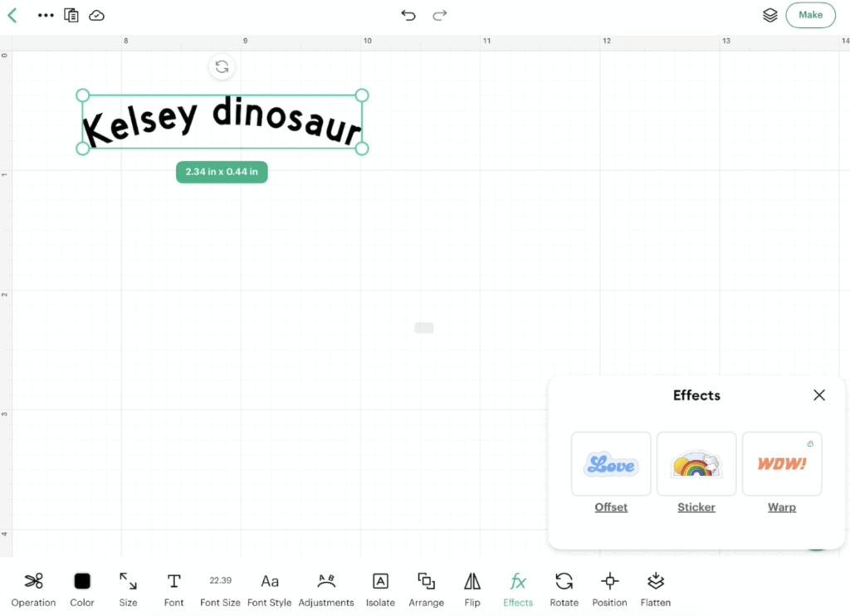Choose the Offset effect thumbnail
The image size is (850, 616).
[x=611, y=463]
